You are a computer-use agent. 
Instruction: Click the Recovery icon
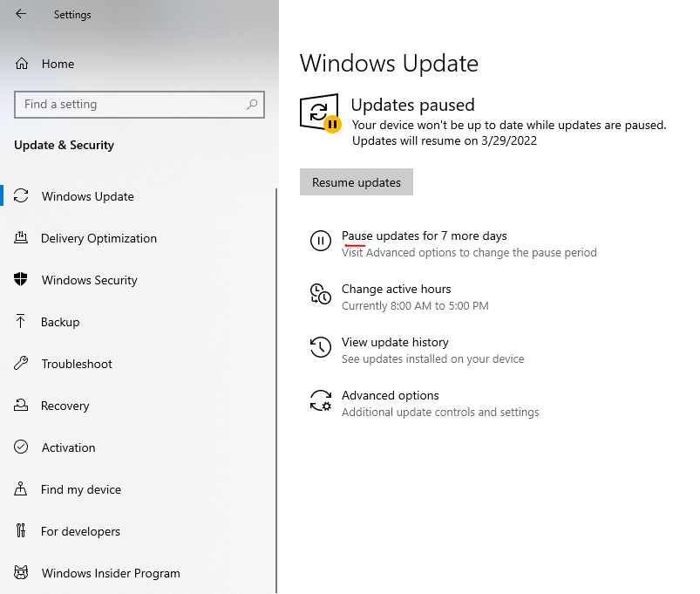[x=21, y=405]
